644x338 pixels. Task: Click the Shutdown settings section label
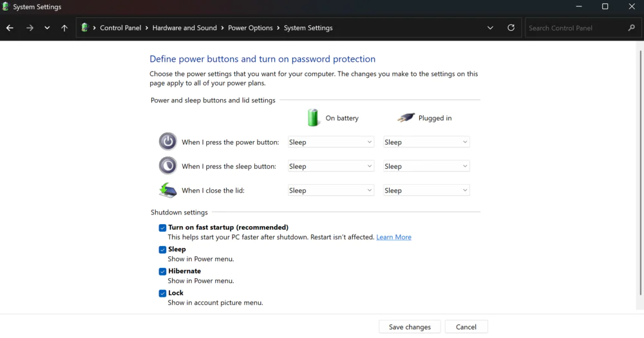(179, 212)
